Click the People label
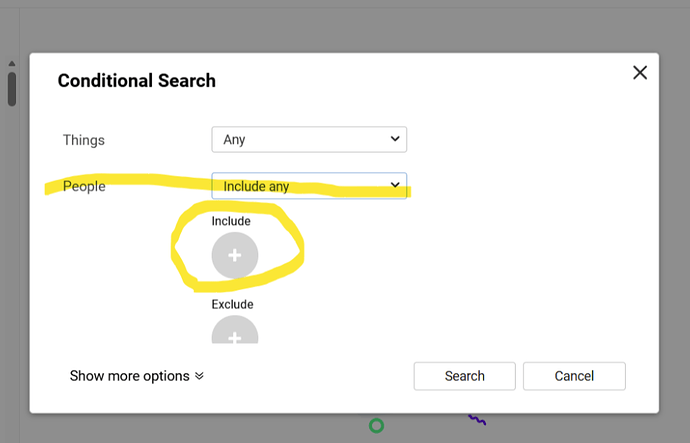690x443 pixels. [x=84, y=186]
